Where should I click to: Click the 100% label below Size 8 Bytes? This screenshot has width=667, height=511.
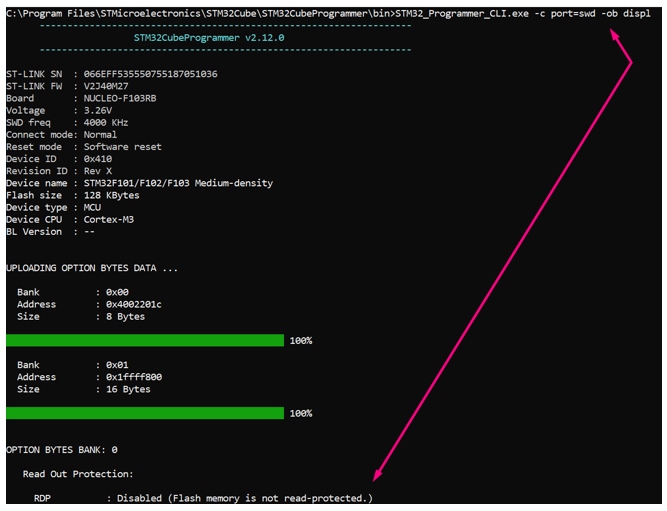coord(301,341)
